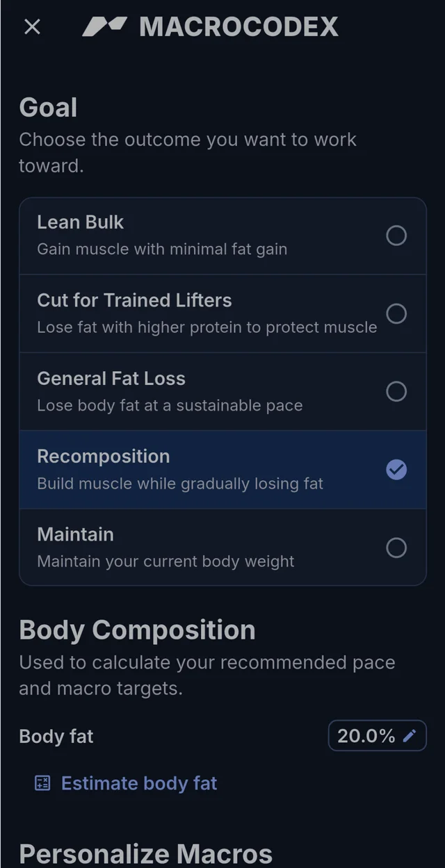Click the MACROCODEX title text
This screenshot has width=445, height=868.
pyautogui.click(x=238, y=27)
